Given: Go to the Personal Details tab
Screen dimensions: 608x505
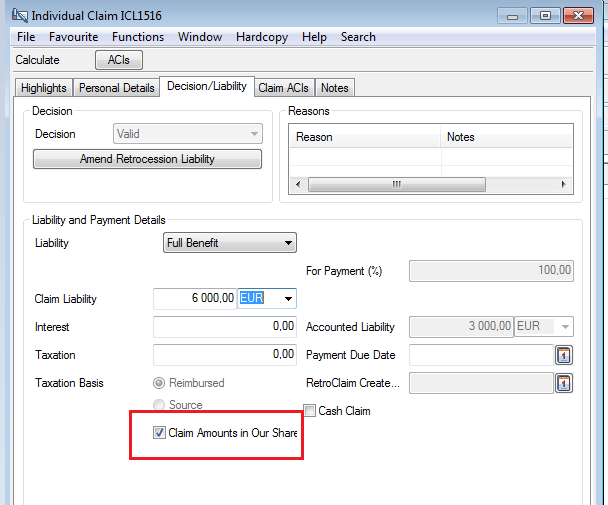Looking at the screenshot, I should (x=117, y=88).
